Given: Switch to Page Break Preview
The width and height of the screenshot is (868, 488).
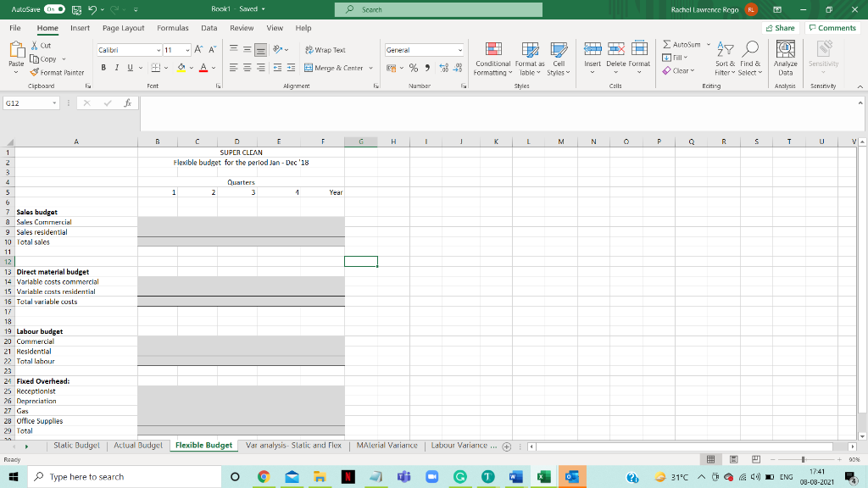Looking at the screenshot, I should [755, 459].
